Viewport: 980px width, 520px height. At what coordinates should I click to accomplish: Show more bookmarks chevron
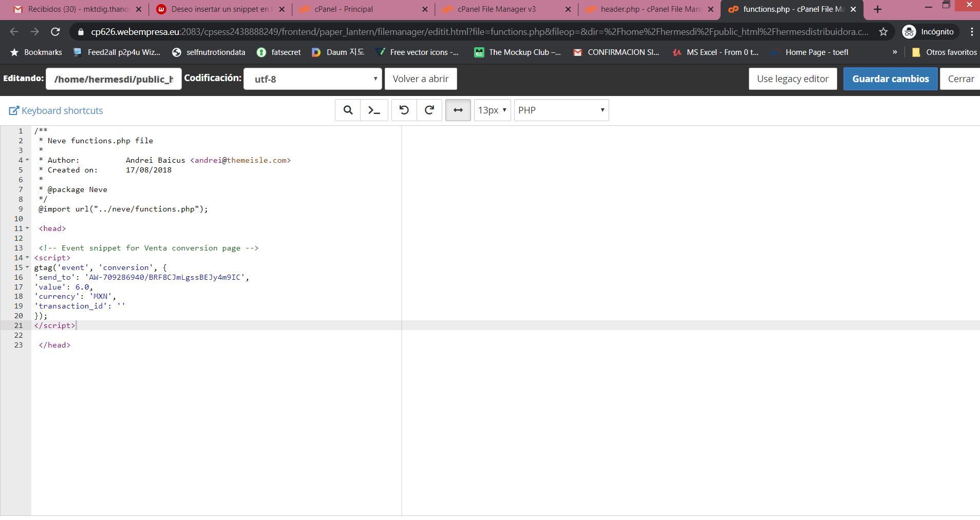[x=895, y=52]
